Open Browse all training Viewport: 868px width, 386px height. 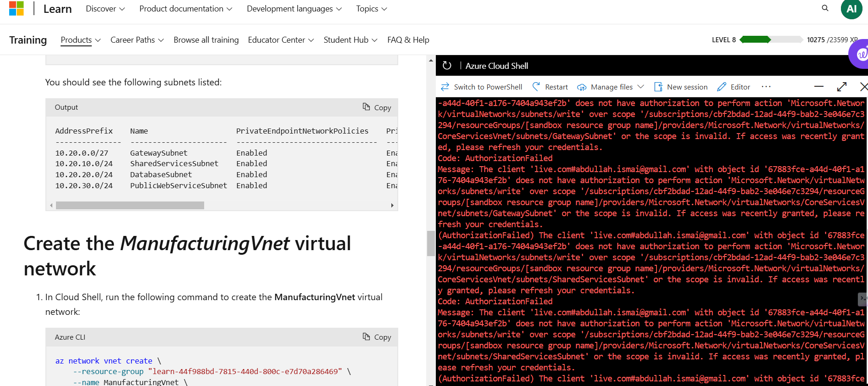pyautogui.click(x=206, y=40)
